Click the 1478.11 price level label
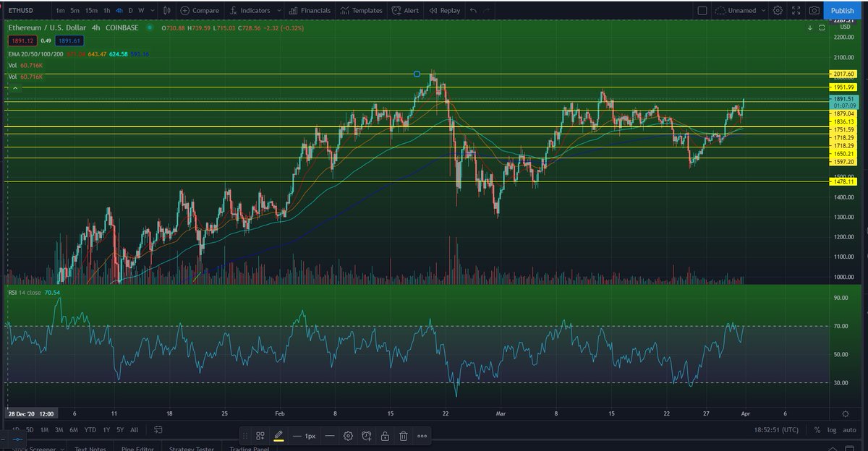This screenshot has width=868, height=451. (843, 183)
